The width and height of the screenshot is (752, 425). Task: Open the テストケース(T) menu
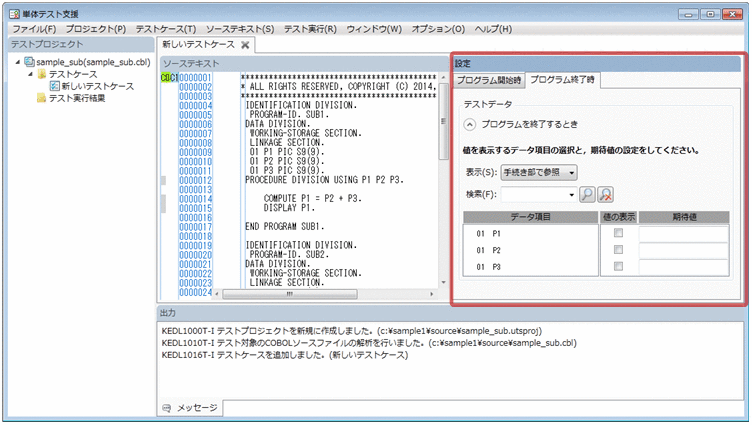165,29
